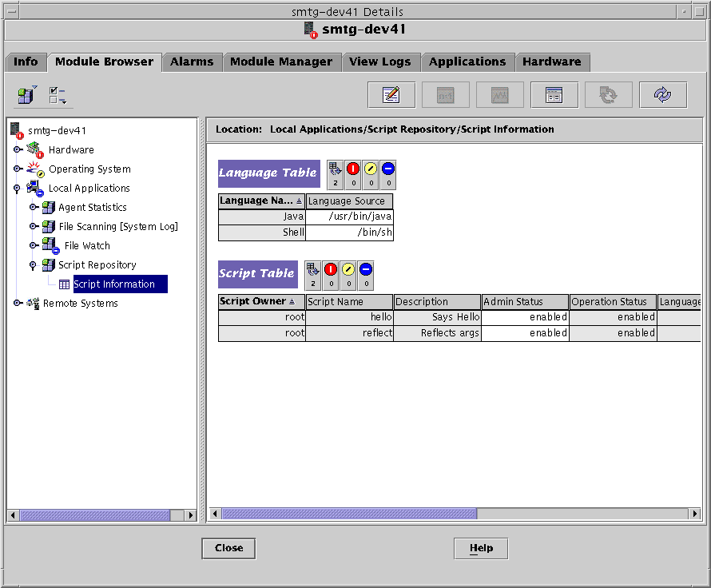This screenshot has height=588, width=711.
Task: Click tree panel scroll left arrow
Action: 13,515
